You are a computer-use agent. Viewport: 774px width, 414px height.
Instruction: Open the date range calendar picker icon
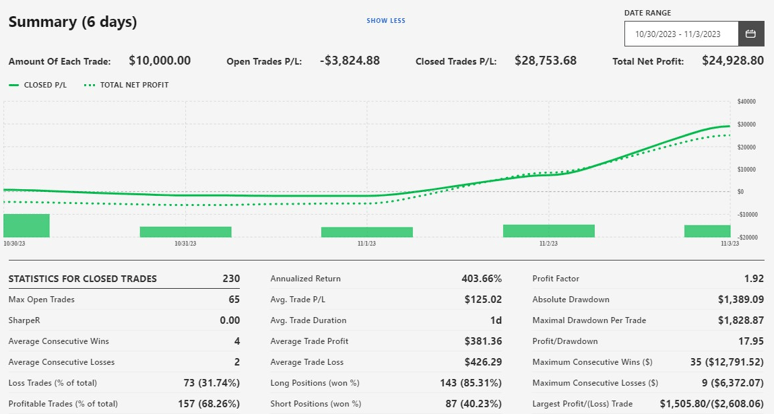tap(751, 34)
